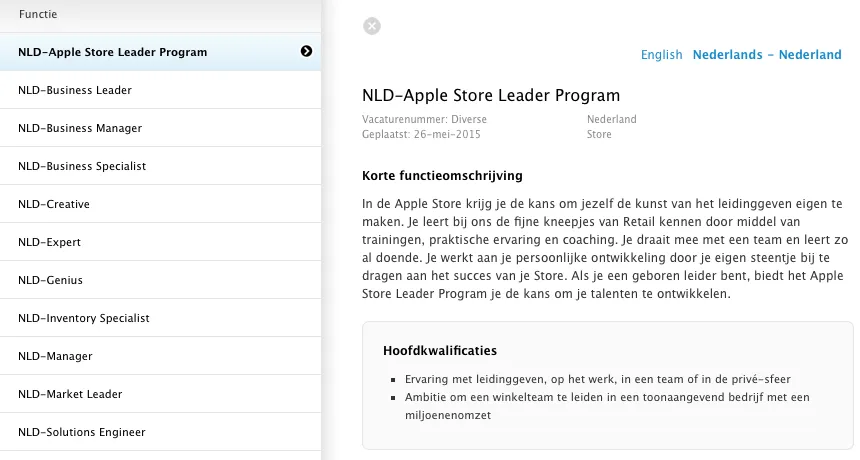860x460 pixels.
Task: Open the NLD-Business Leader job listing
Action: pos(160,90)
